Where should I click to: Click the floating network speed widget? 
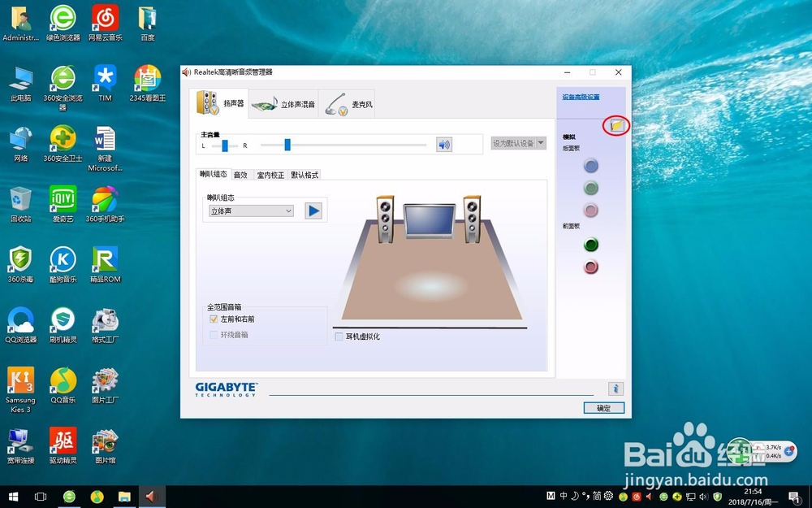click(x=762, y=451)
